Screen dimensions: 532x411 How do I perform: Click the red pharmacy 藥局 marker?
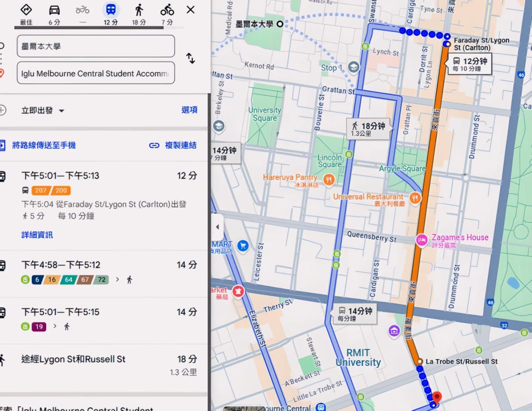click(238, 292)
